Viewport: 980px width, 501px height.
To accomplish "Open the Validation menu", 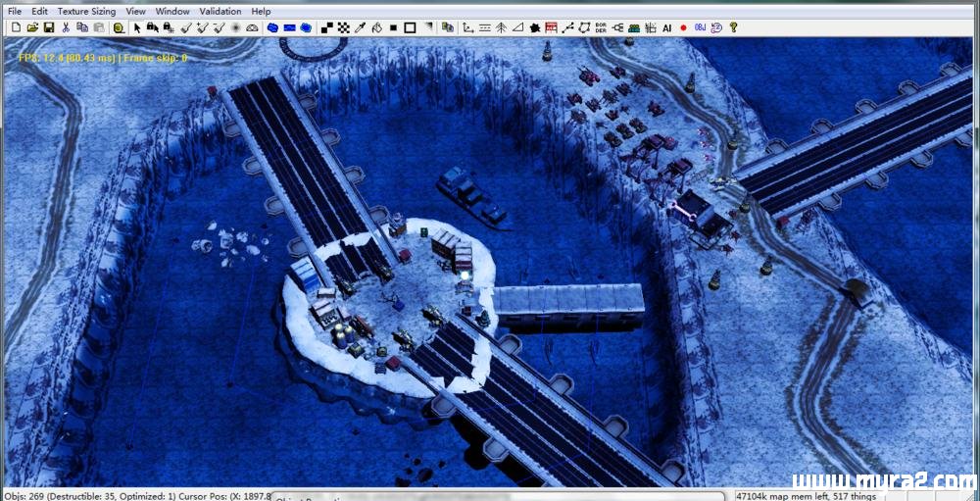I will [x=220, y=11].
